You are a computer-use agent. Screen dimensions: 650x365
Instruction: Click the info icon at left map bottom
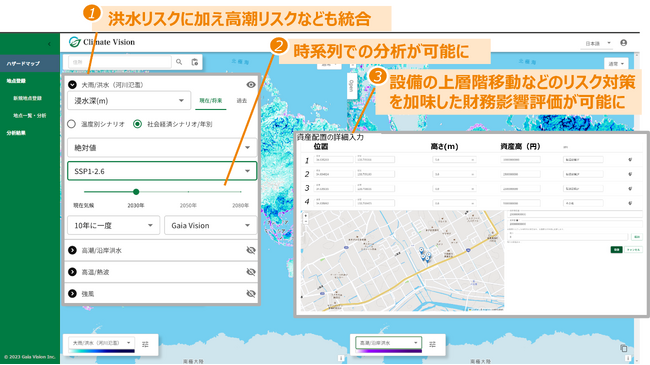coord(341,358)
